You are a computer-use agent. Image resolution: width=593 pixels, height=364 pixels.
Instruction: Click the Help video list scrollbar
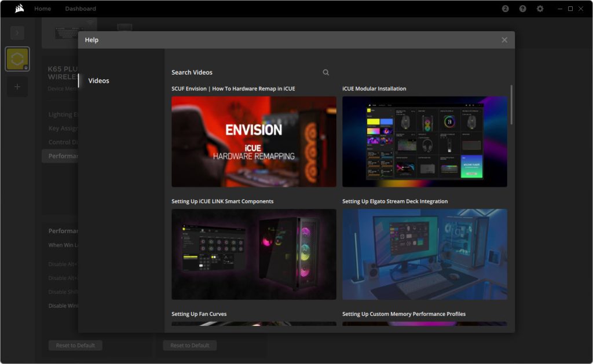pos(511,105)
